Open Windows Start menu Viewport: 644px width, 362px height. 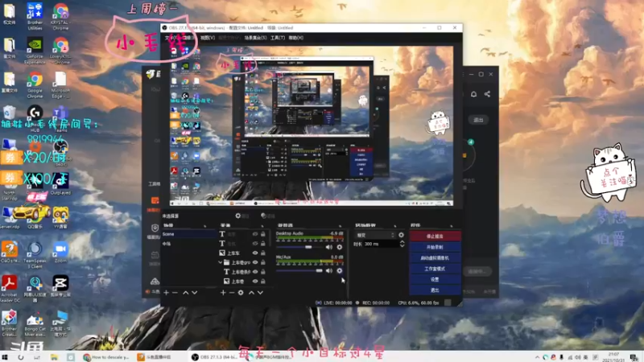click(x=6, y=357)
